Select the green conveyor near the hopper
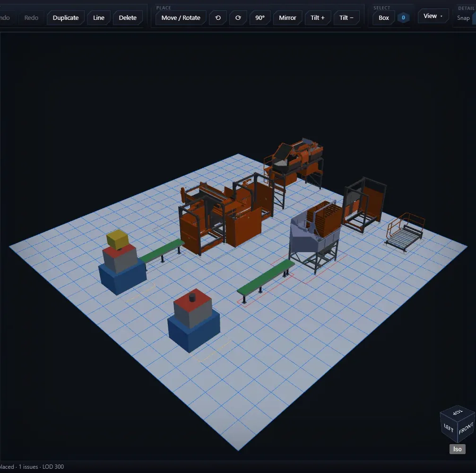 265,279
